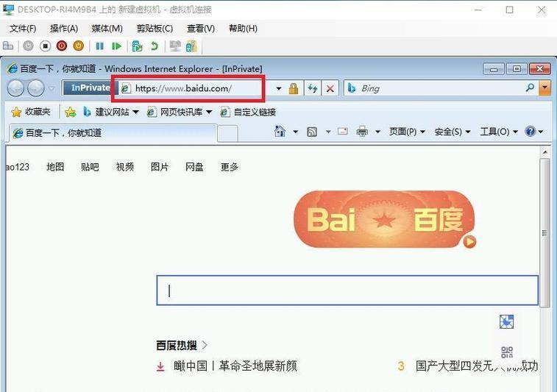
Task: Pause the virtual machine
Action: coord(100,46)
